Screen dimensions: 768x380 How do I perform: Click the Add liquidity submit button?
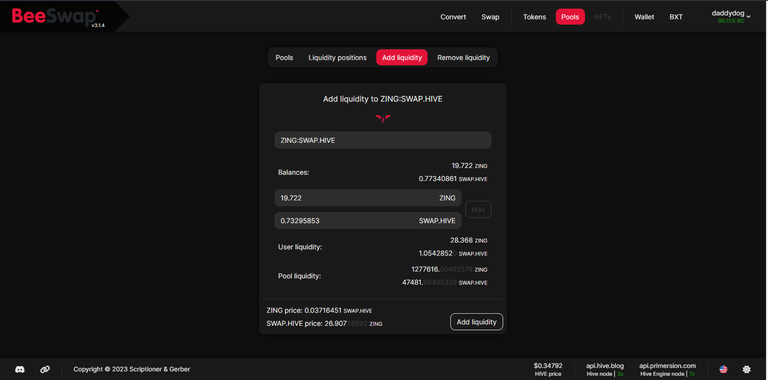[477, 322]
